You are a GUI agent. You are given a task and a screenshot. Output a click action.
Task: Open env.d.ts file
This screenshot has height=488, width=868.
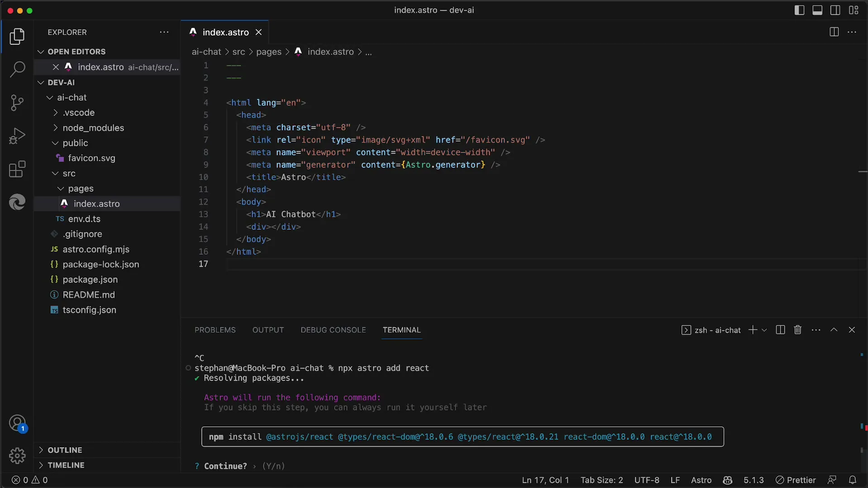108,219
